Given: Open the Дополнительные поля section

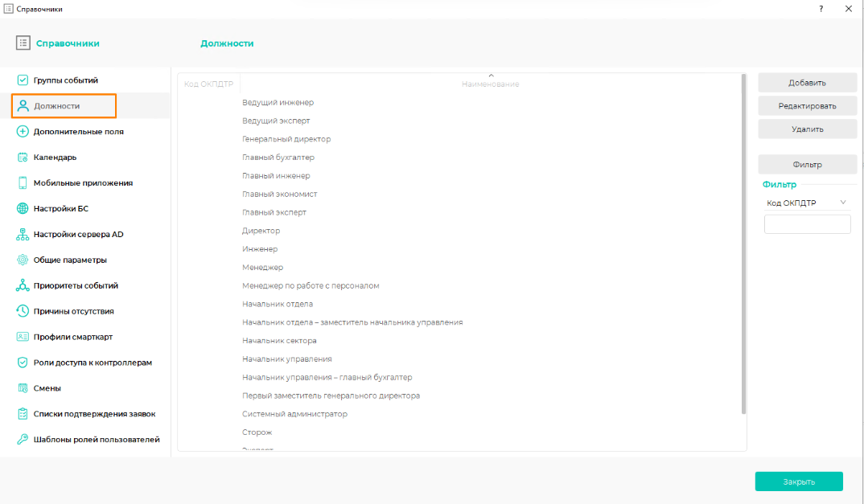Looking at the screenshot, I should [x=78, y=132].
